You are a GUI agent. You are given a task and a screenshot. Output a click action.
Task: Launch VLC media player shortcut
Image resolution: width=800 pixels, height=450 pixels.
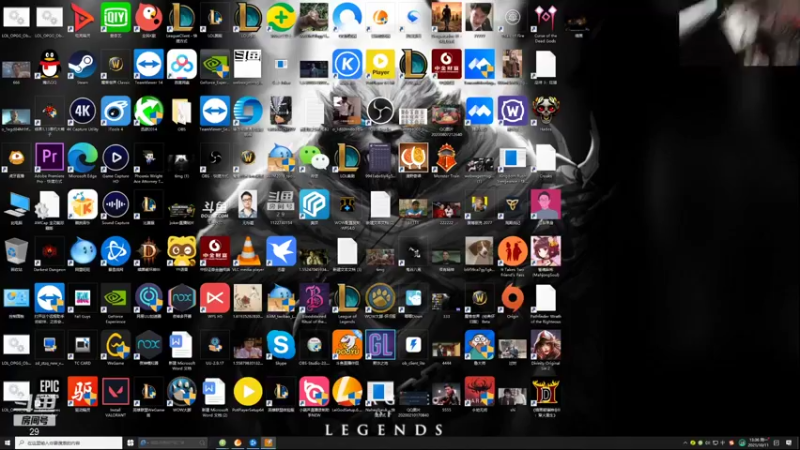point(247,251)
